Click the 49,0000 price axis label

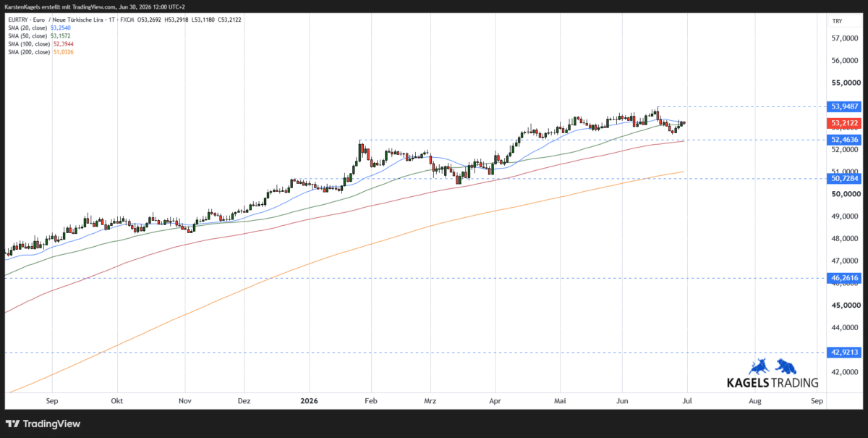pos(845,216)
